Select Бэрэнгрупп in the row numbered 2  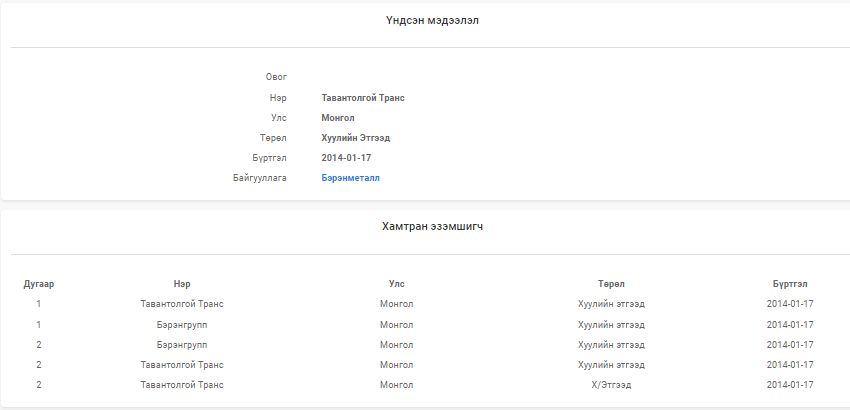pyautogui.click(x=182, y=345)
